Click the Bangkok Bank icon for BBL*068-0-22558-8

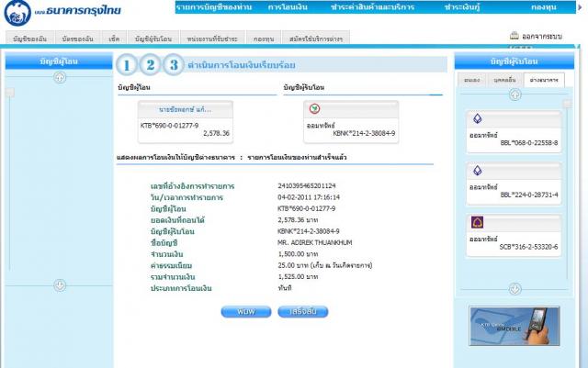coord(477,119)
